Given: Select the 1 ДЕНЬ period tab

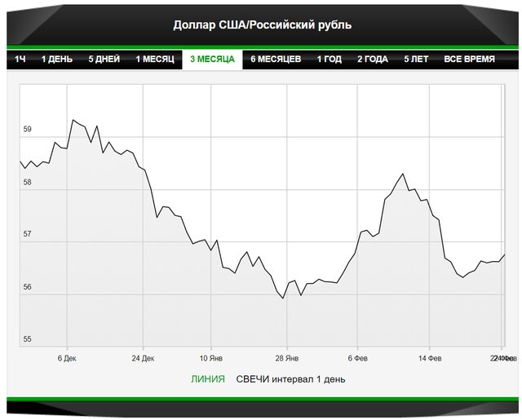Looking at the screenshot, I should point(58,60).
